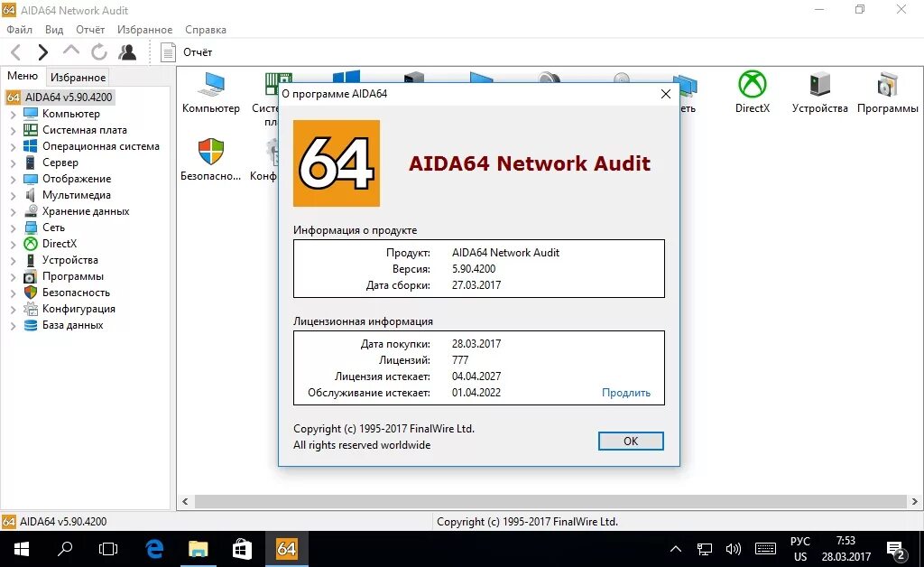The image size is (924, 567).
Task: Show hidden system tray icons
Action: tap(676, 549)
